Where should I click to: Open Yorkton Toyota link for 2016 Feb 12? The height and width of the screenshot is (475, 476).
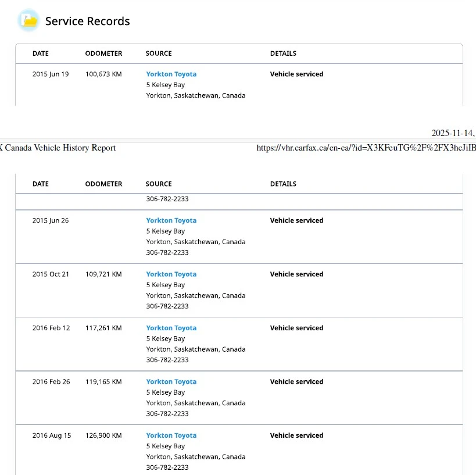point(171,328)
